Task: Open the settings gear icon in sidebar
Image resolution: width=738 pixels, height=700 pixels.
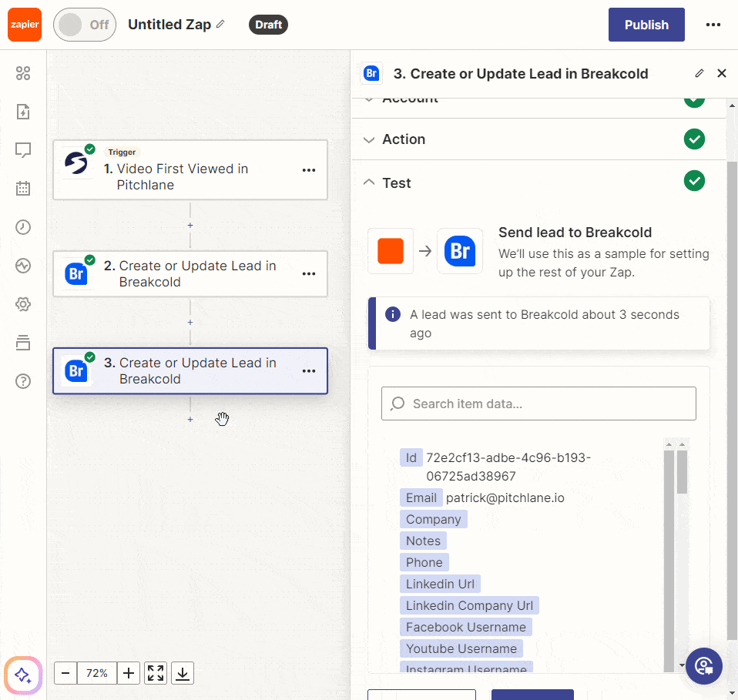Action: (x=23, y=304)
